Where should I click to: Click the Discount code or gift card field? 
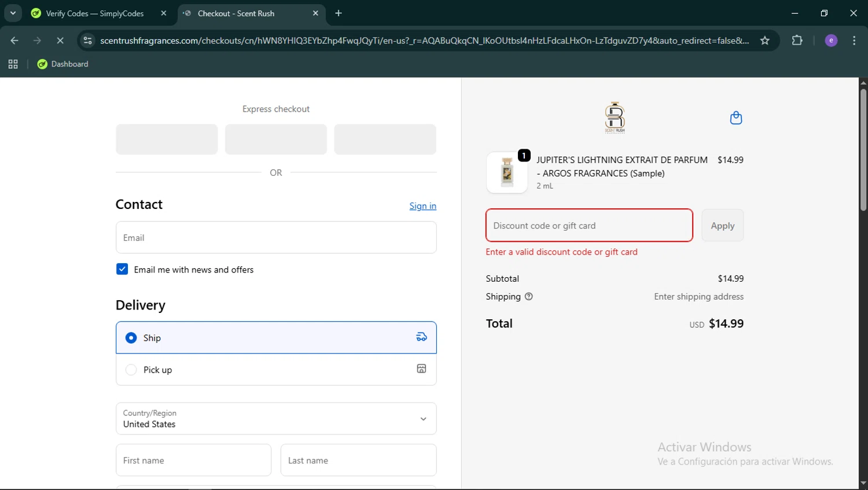tap(589, 225)
